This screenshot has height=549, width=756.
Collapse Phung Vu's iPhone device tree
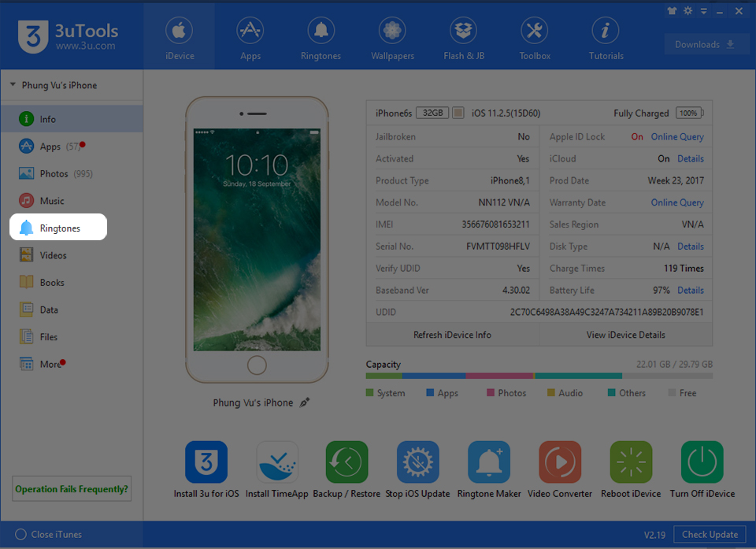(x=13, y=84)
